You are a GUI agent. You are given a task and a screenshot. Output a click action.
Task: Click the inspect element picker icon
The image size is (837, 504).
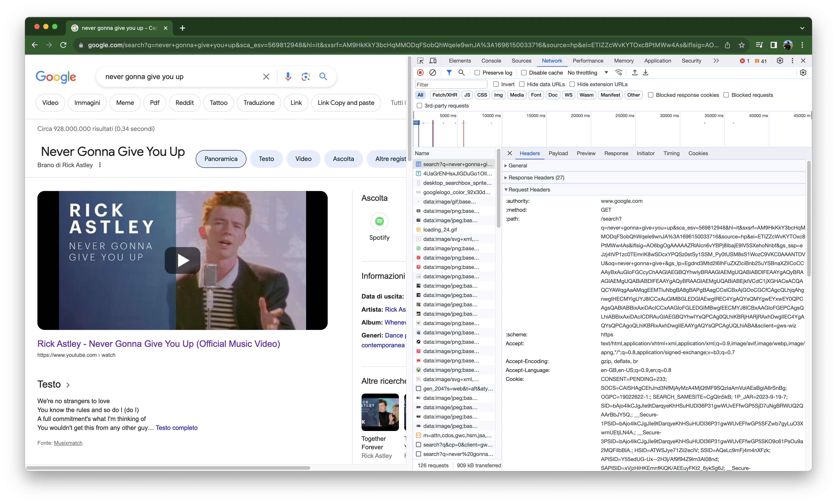click(420, 61)
